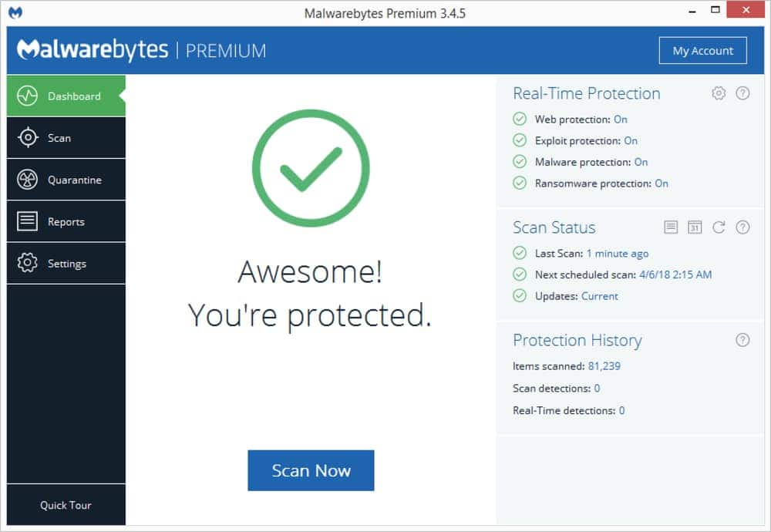Open Real-Time Protection help icon
The height and width of the screenshot is (532, 771).
(742, 93)
